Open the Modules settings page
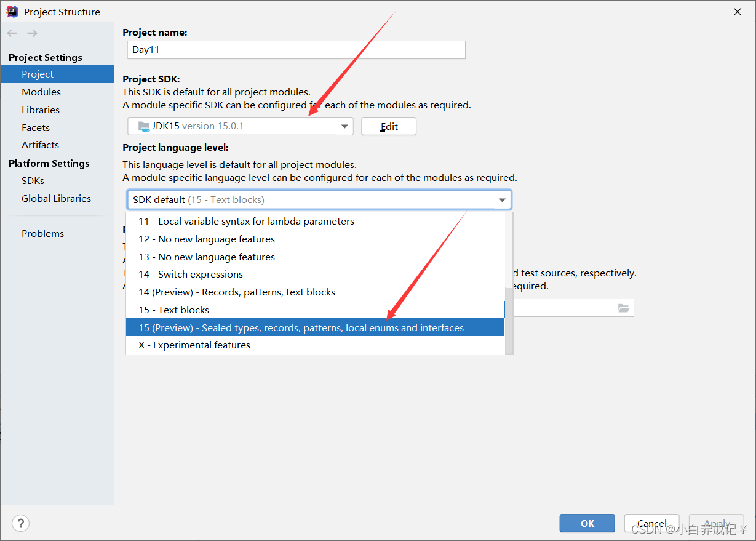The width and height of the screenshot is (756, 541). tap(41, 92)
